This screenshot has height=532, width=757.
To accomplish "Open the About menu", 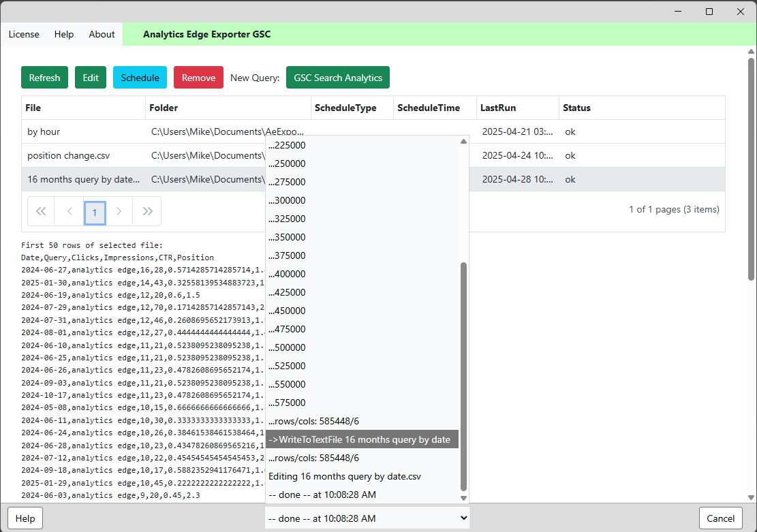I will tap(102, 34).
